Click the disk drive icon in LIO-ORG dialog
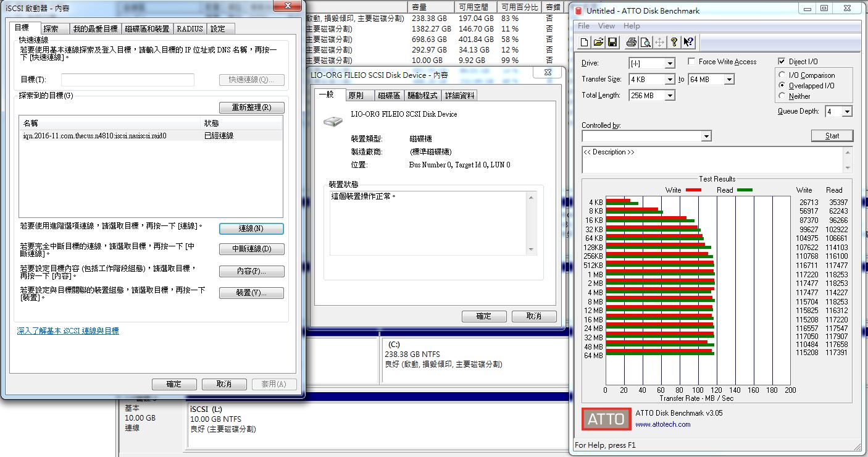 click(333, 122)
